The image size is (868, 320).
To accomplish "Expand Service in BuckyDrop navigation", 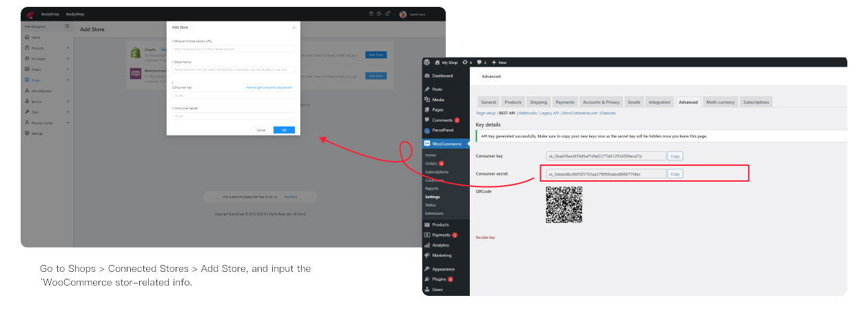I will click(x=68, y=101).
